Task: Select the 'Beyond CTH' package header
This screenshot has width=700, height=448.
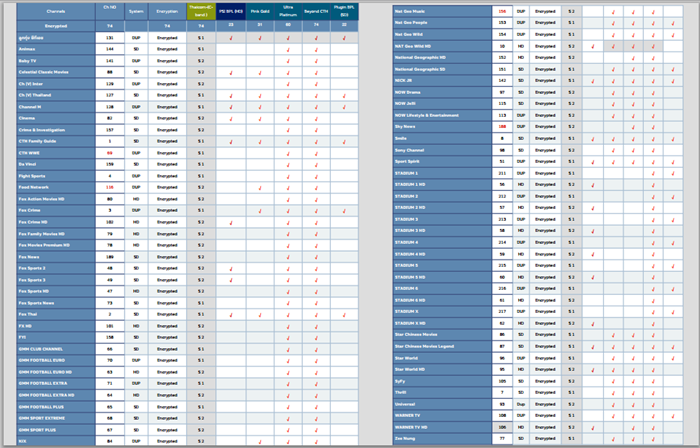Action: (316, 12)
